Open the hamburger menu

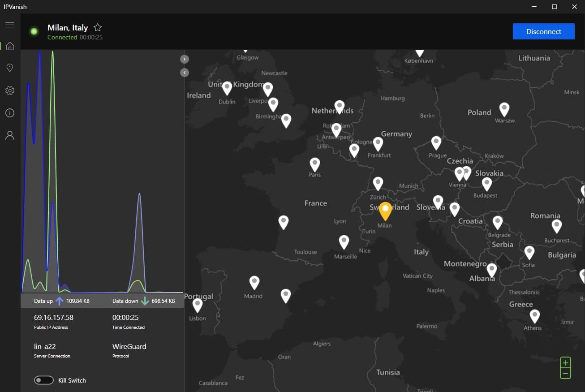coord(10,25)
